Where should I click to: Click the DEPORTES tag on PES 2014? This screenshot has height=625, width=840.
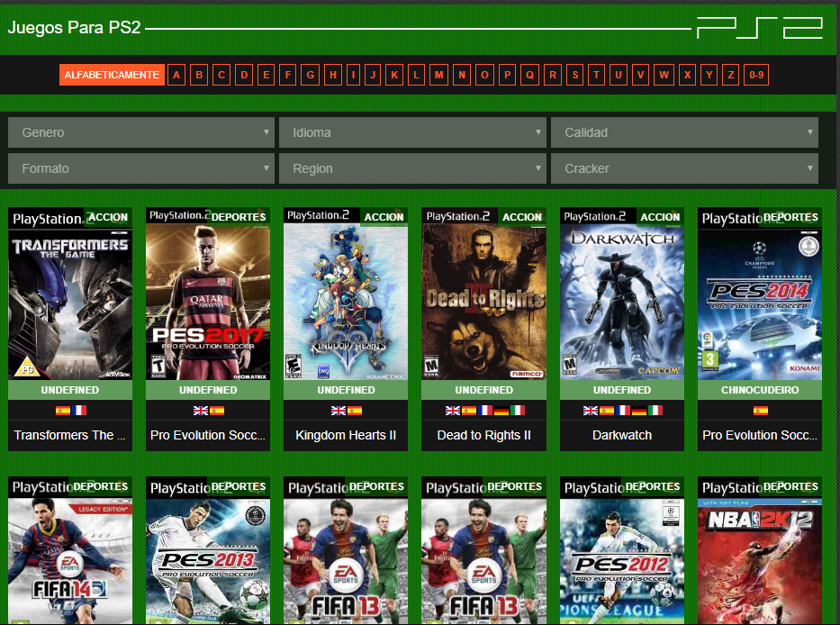pos(790,217)
